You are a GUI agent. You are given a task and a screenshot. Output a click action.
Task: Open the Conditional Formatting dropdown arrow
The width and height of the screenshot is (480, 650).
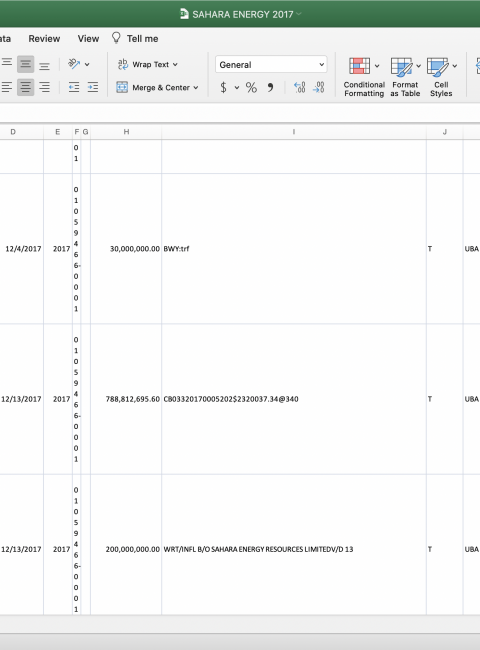click(x=377, y=66)
